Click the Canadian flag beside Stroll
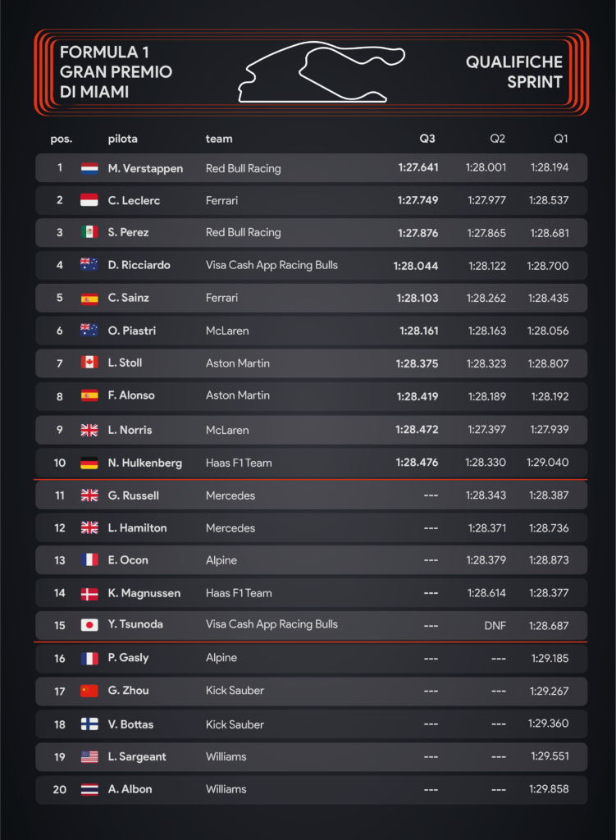This screenshot has height=840, width=616. point(89,363)
